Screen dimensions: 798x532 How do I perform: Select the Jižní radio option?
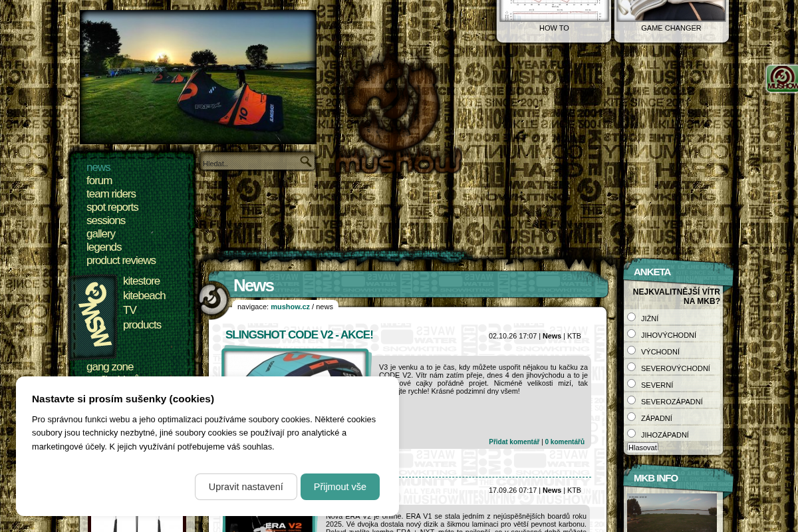pyautogui.click(x=632, y=317)
